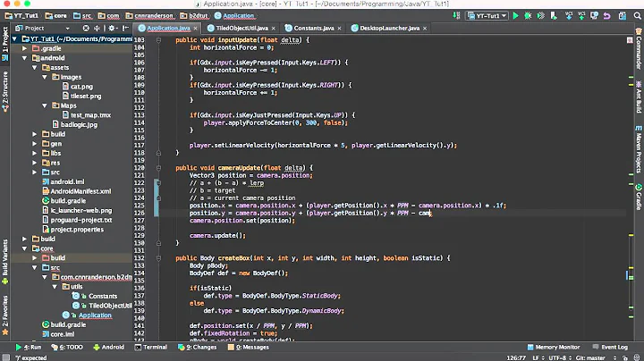Click the inspection status square atop gutter

click(630, 40)
